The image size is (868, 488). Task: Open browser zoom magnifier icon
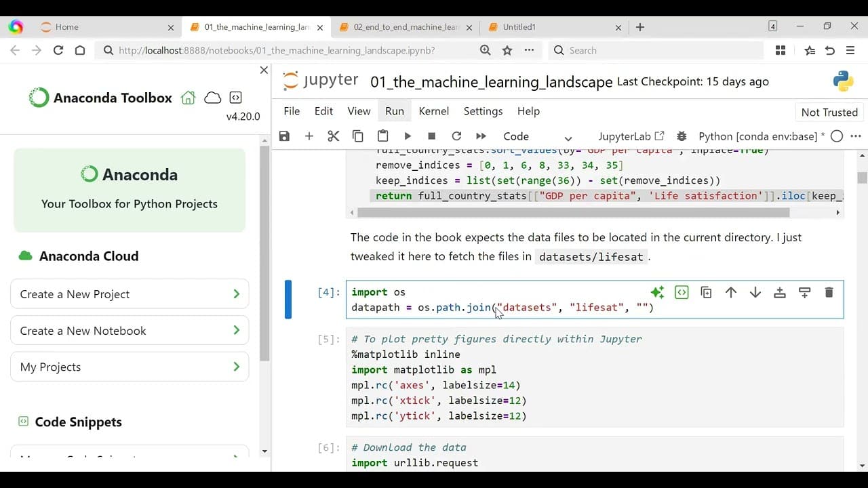(x=485, y=50)
